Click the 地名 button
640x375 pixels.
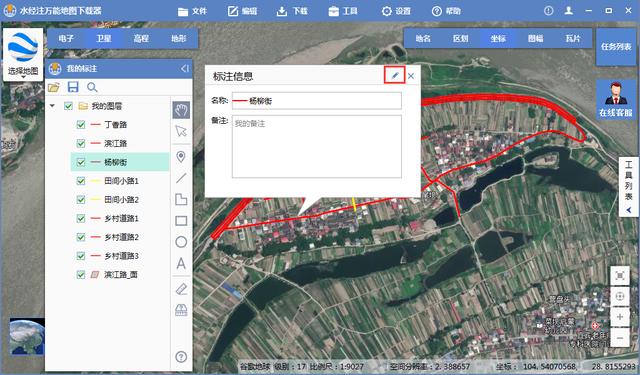pos(423,39)
